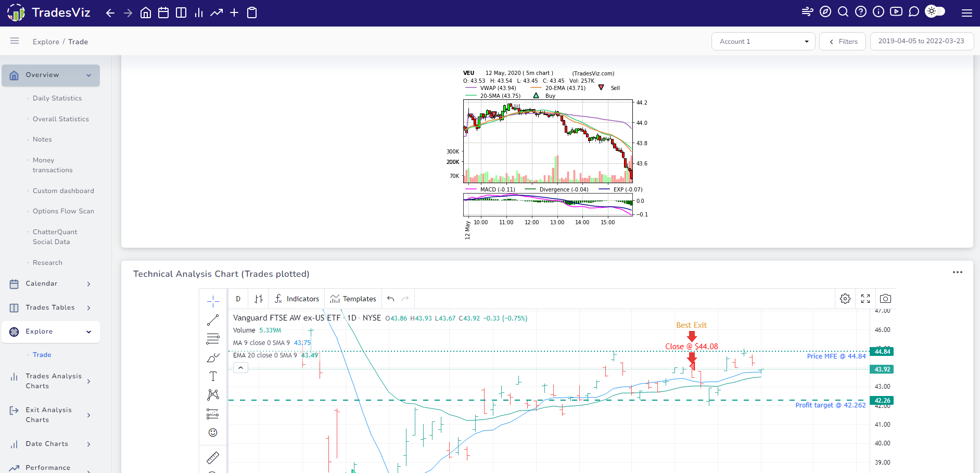Viewport: 980px width, 473px height.
Task: Expand the Date Charts section
Action: pos(51,444)
